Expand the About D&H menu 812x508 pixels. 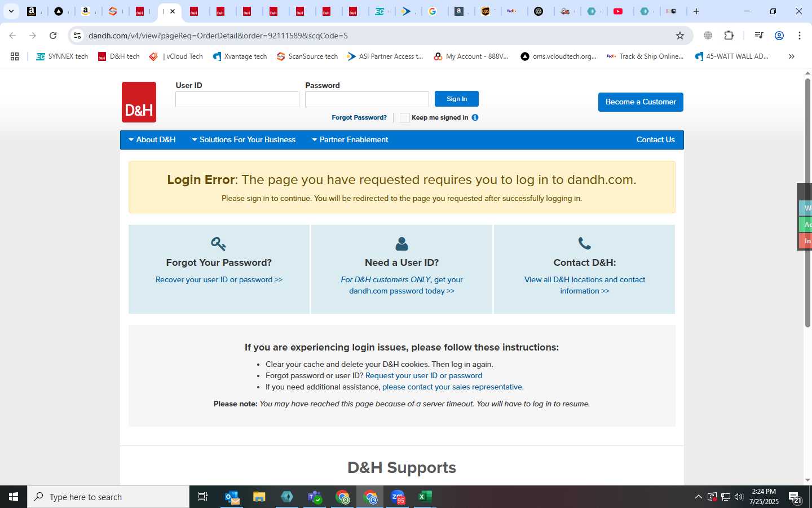152,139
